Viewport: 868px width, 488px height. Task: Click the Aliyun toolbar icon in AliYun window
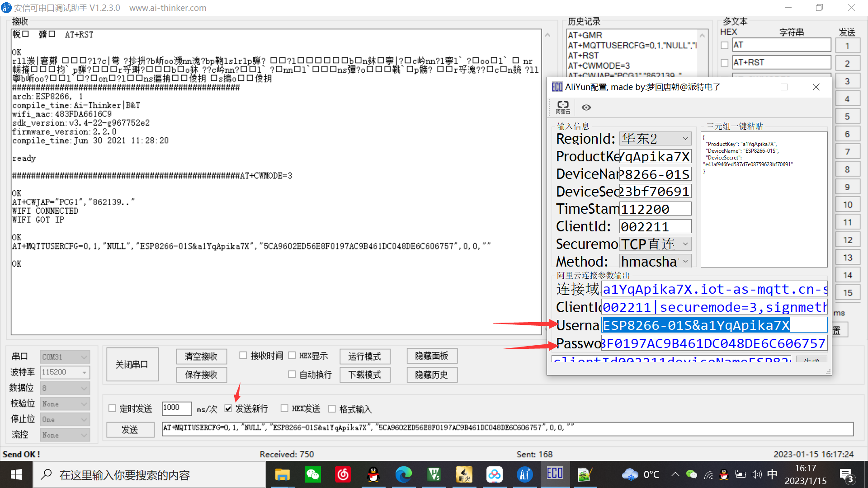563,107
